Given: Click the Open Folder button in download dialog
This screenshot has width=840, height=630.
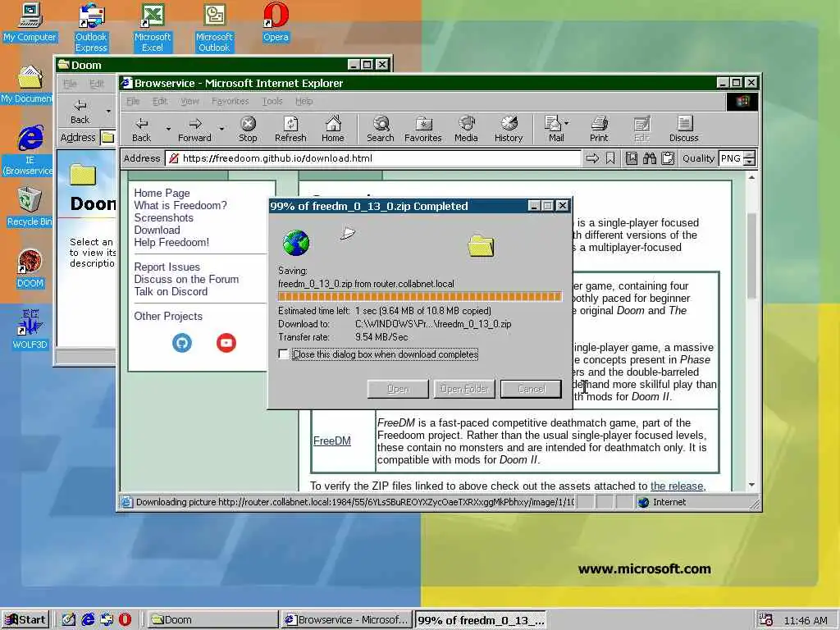Looking at the screenshot, I should pos(464,389).
